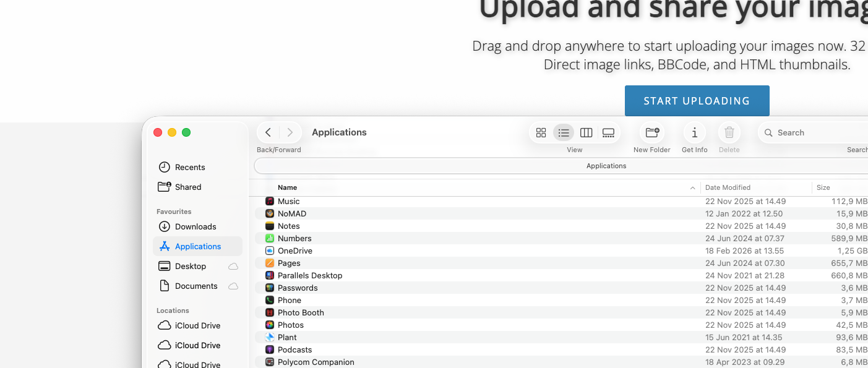Open Downloads in the sidebar
The image size is (868, 368).
point(197,226)
